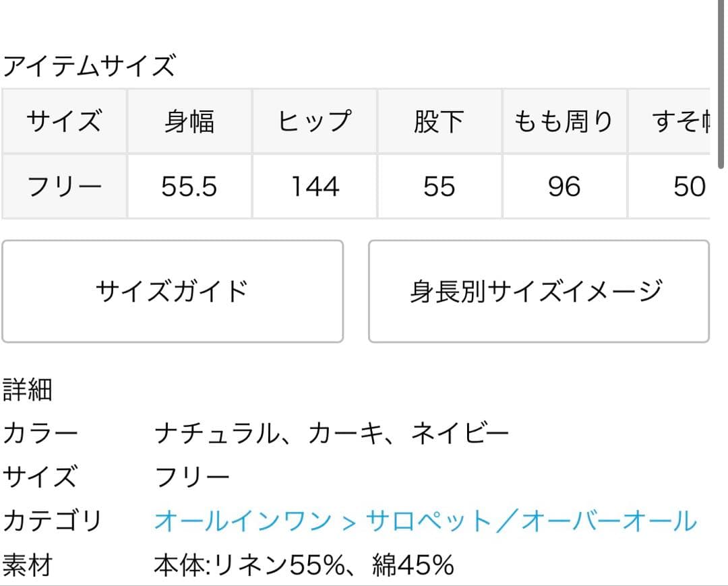This screenshot has height=586, width=728.
Task: Select the 144 hip measurement
Action: click(315, 187)
